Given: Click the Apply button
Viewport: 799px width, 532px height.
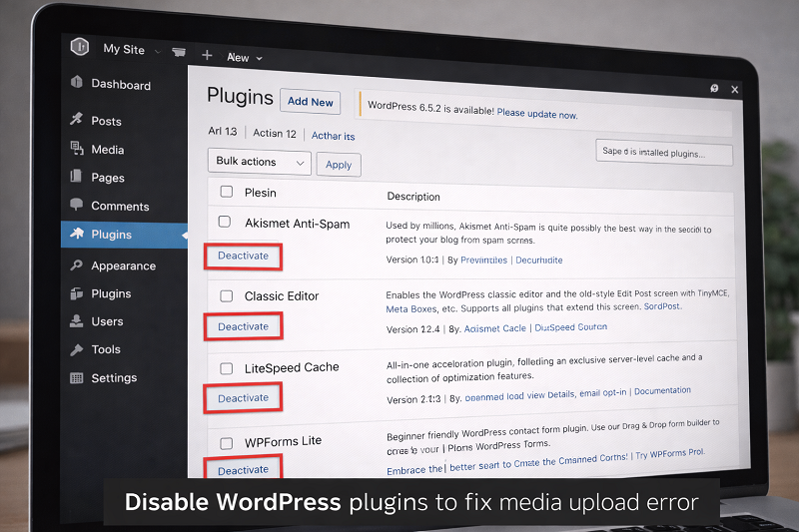Looking at the screenshot, I should point(339,165).
